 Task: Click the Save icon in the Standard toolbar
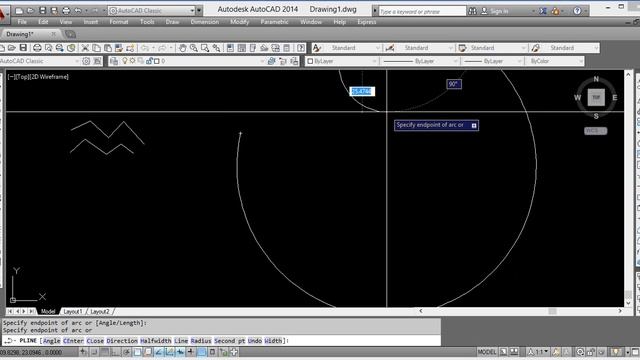pos(23,48)
